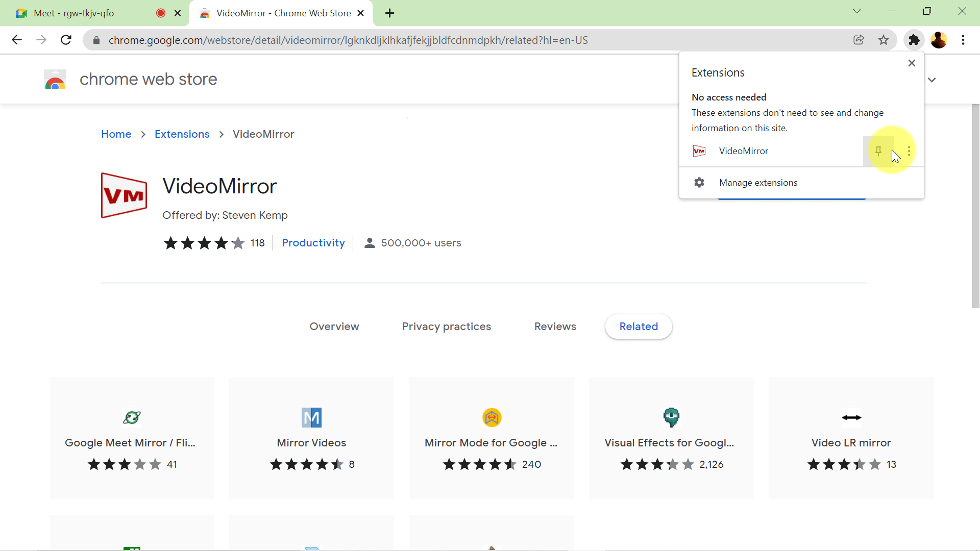
Task: Open Chrome profile avatar
Action: pos(939,40)
